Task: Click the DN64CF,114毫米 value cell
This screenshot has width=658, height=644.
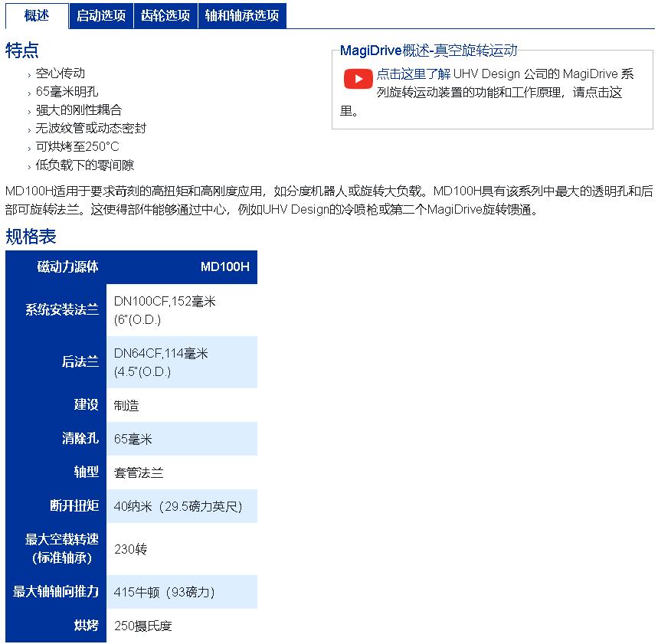Action: [x=182, y=362]
